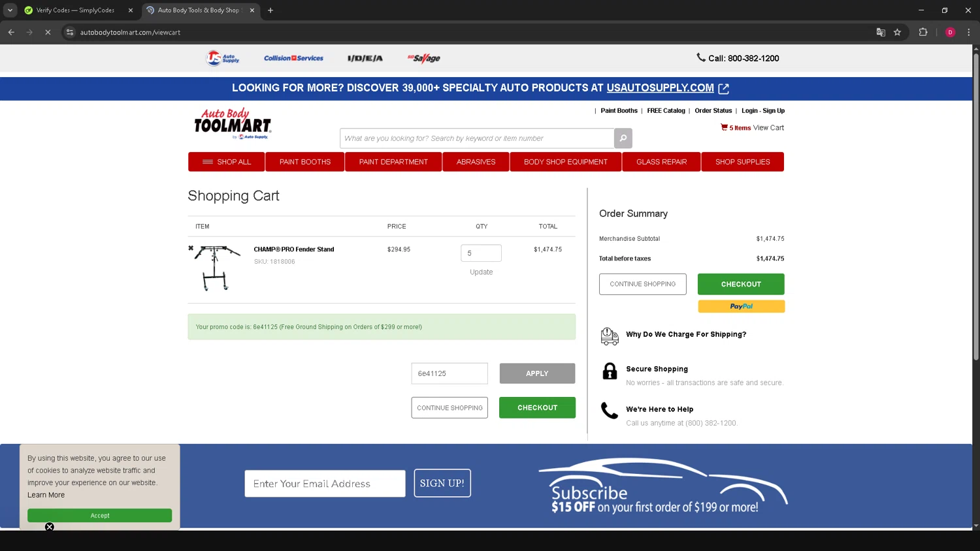The width and height of the screenshot is (980, 551).
Task: Open ABRASIVES category
Action: coord(476,162)
